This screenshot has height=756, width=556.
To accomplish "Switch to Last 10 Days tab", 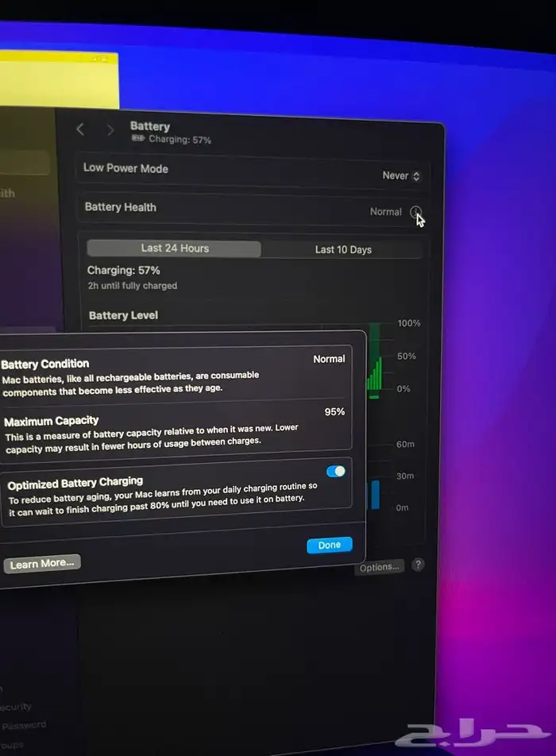I will [x=343, y=249].
